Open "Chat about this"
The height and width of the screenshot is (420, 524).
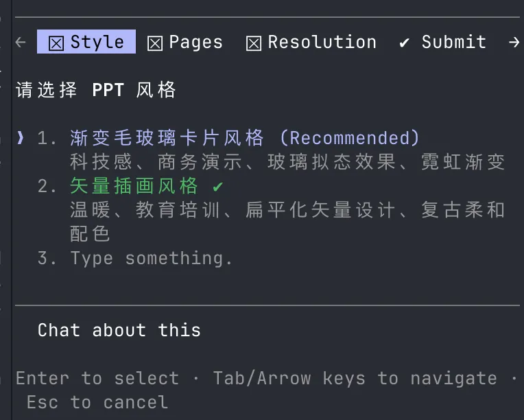[119, 330]
